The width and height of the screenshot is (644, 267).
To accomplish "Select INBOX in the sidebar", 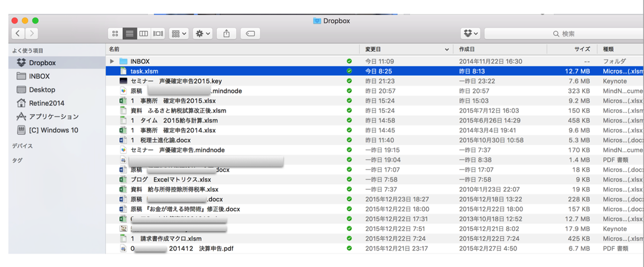I will [57, 76].
